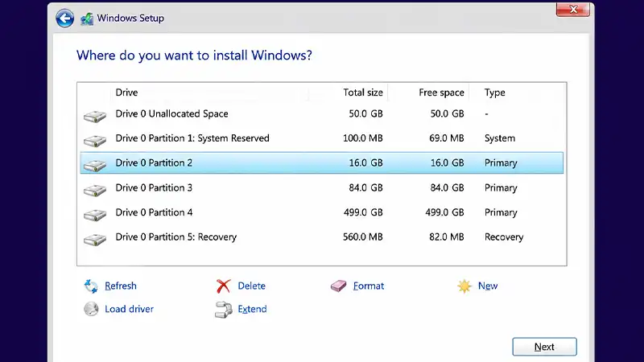Sort by the Drive column header

click(126, 93)
